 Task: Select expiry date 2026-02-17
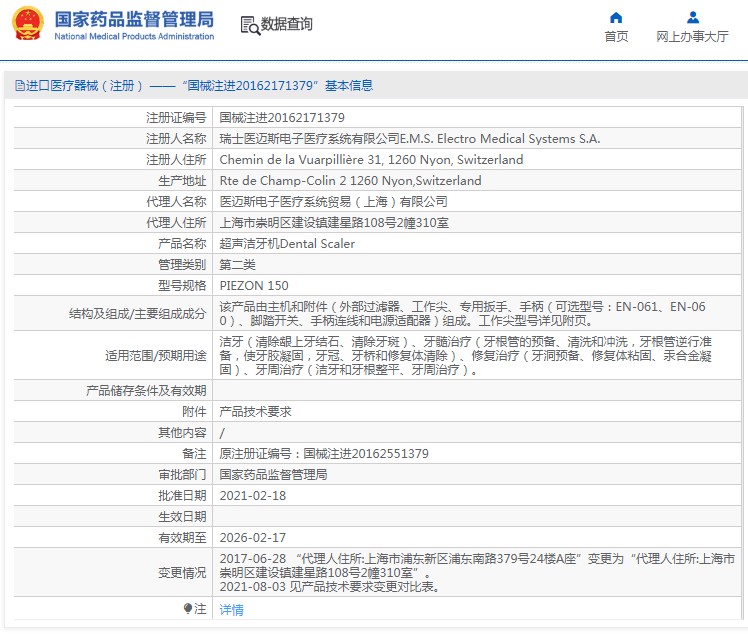[x=253, y=537]
